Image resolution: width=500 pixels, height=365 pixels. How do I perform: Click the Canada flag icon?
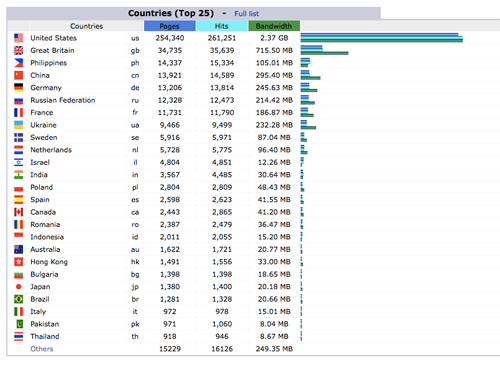[19, 212]
